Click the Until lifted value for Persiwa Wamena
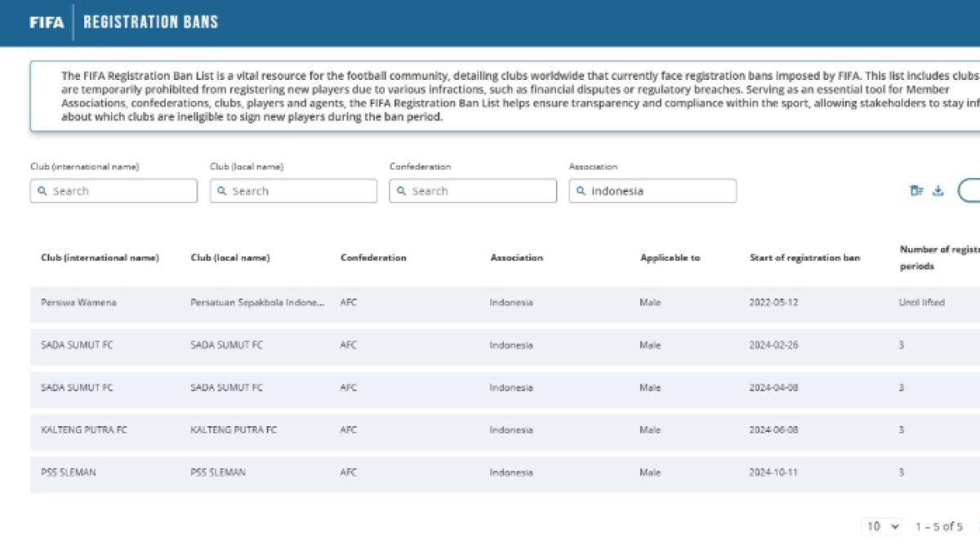This screenshot has height=551, width=980. pyautogui.click(x=922, y=303)
